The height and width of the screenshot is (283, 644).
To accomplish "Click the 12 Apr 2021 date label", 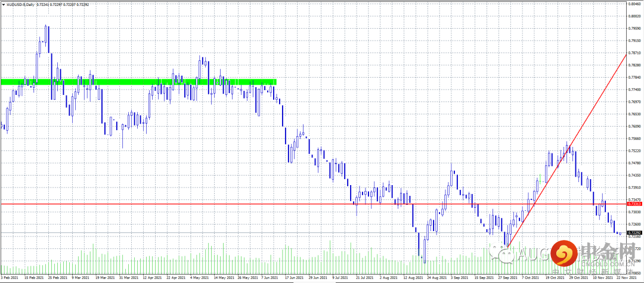I will tap(153, 278).
